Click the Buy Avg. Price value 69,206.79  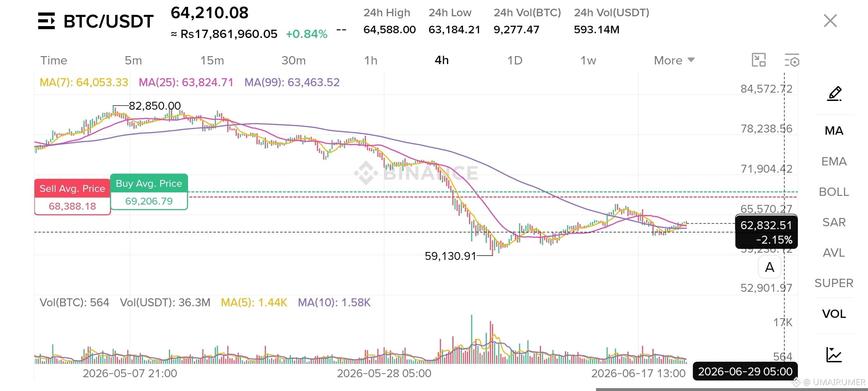pyautogui.click(x=149, y=201)
